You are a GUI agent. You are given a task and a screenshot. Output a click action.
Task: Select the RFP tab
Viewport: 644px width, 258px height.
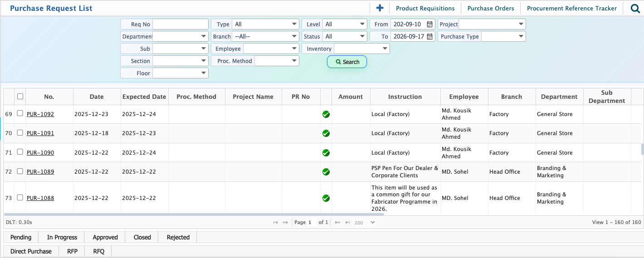73,251
